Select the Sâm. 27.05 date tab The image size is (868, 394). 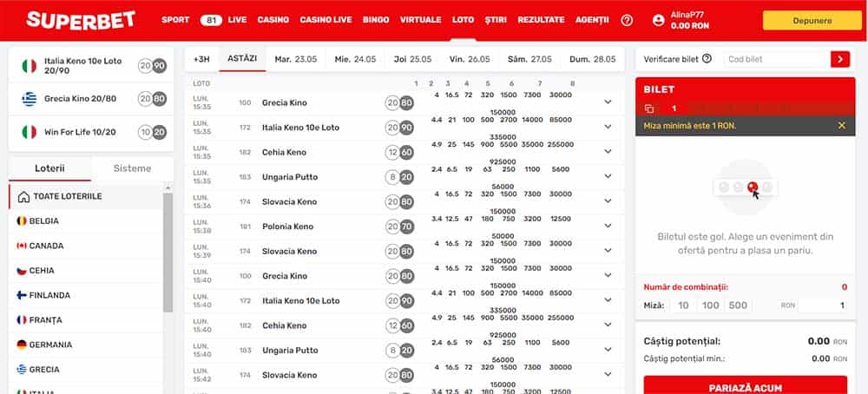point(529,59)
